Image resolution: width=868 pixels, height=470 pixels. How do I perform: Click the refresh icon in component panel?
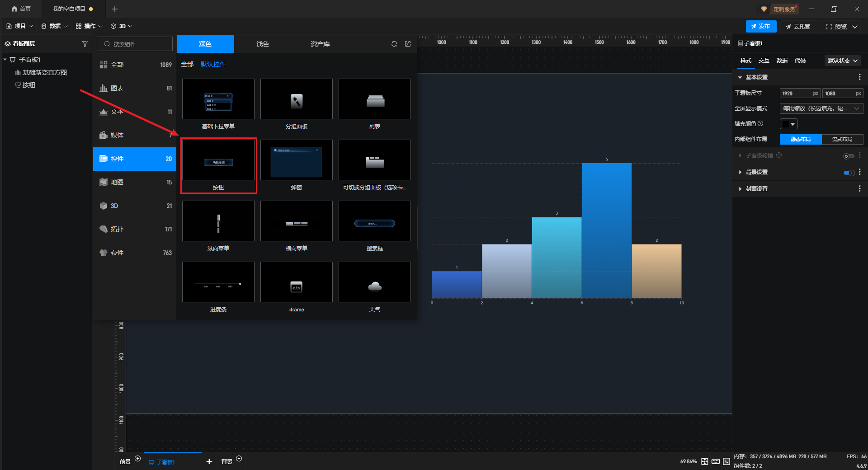pyautogui.click(x=394, y=44)
